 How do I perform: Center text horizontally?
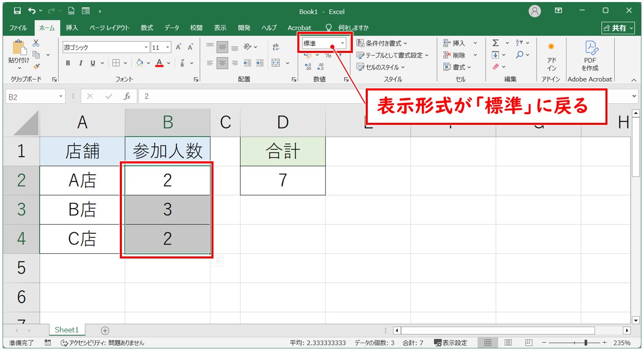(222, 63)
